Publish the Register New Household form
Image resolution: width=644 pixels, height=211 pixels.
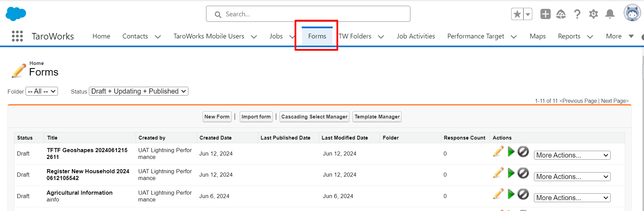pyautogui.click(x=511, y=173)
